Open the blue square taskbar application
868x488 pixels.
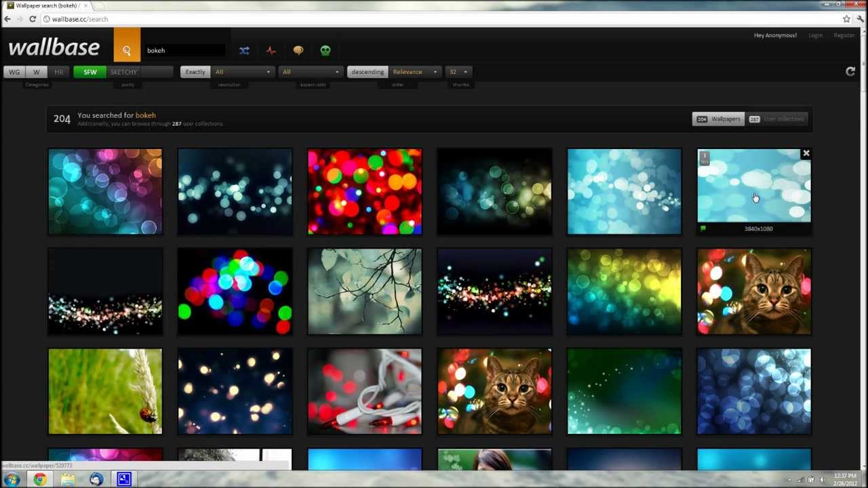[x=124, y=479]
